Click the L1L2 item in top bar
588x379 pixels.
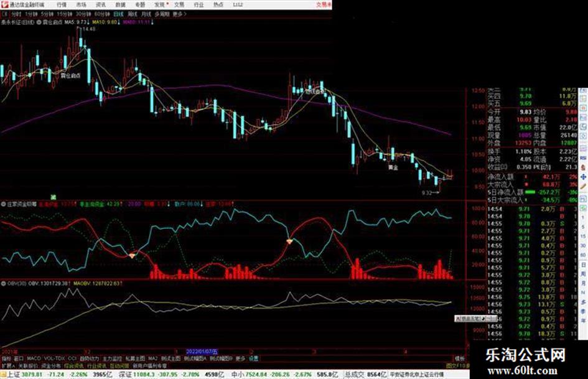coord(238,4)
